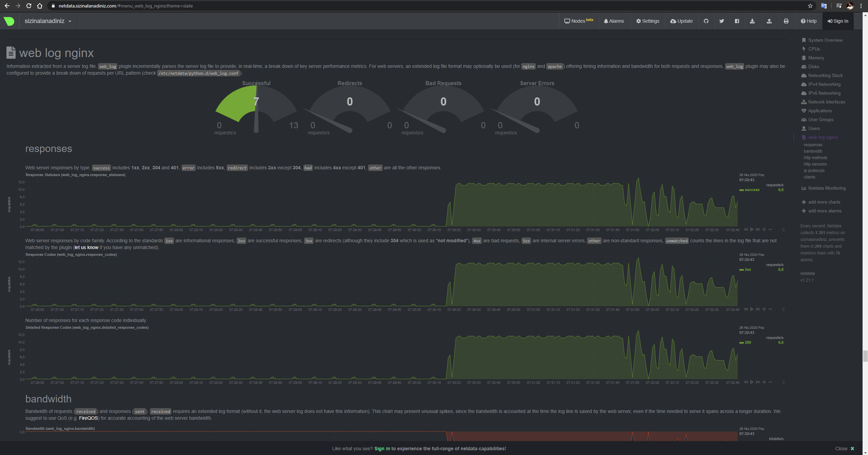Viewport: 868px width, 455px height.
Task: Open the Facebook share icon
Action: point(737,21)
